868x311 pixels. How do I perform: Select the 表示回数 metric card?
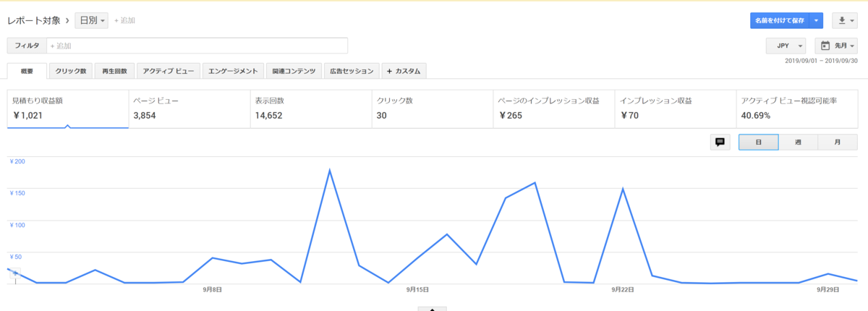point(311,108)
